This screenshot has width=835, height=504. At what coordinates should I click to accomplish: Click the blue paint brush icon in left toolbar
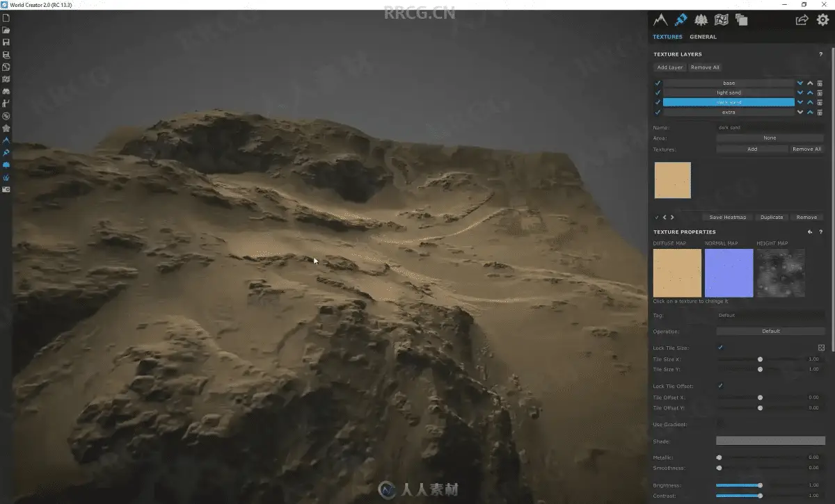click(6, 152)
